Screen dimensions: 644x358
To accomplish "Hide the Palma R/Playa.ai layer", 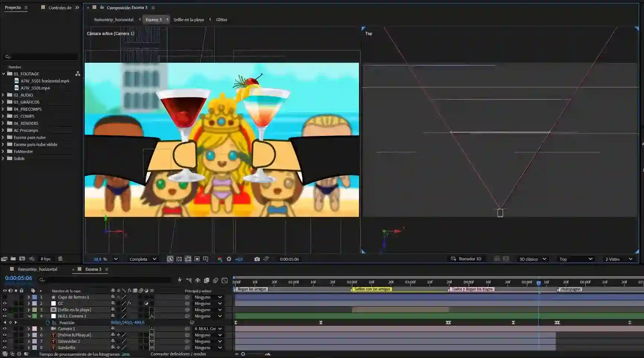I will 5,335.
